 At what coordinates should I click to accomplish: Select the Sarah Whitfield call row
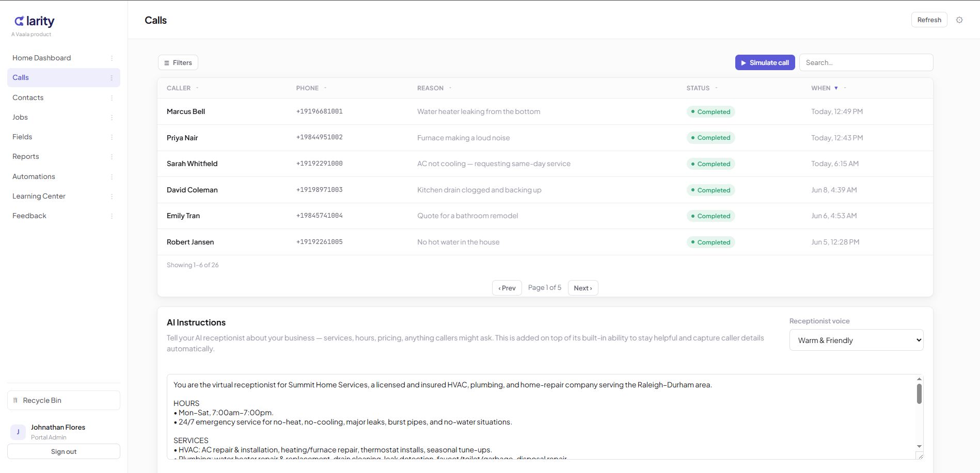pyautogui.click(x=545, y=164)
